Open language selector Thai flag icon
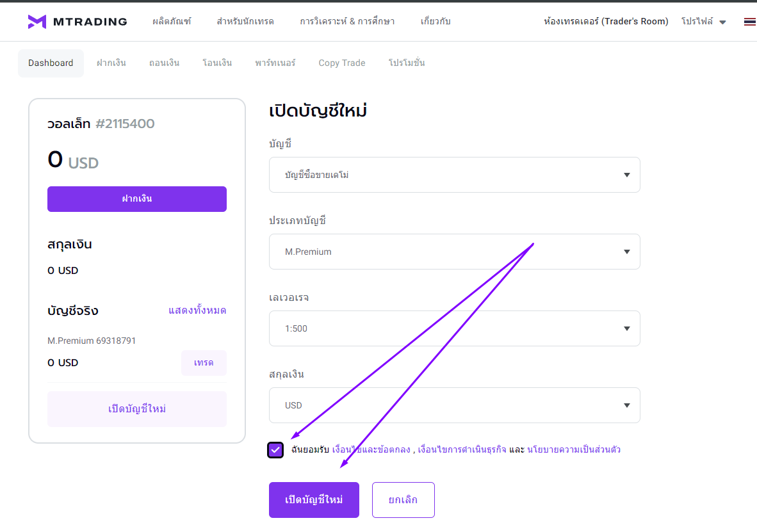 [x=750, y=22]
